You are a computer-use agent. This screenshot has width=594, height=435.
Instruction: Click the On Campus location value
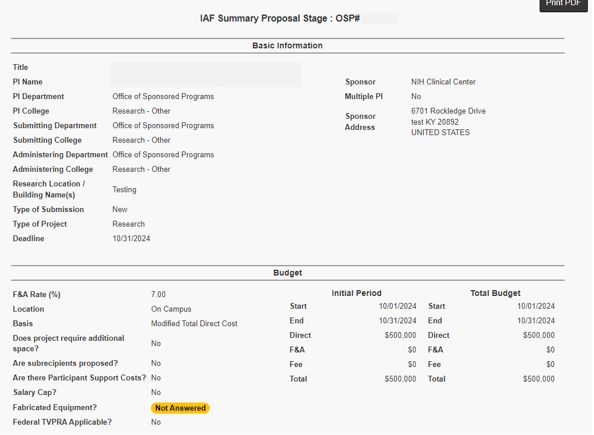[x=172, y=310]
